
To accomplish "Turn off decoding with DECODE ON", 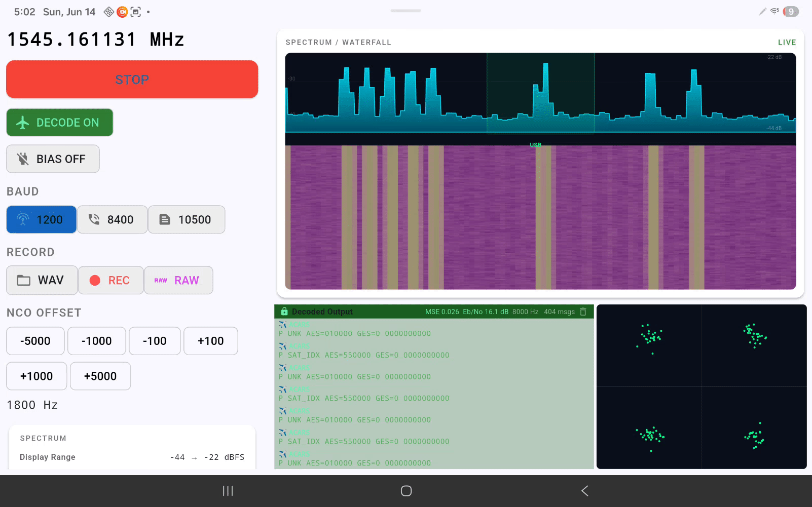I will coord(60,123).
